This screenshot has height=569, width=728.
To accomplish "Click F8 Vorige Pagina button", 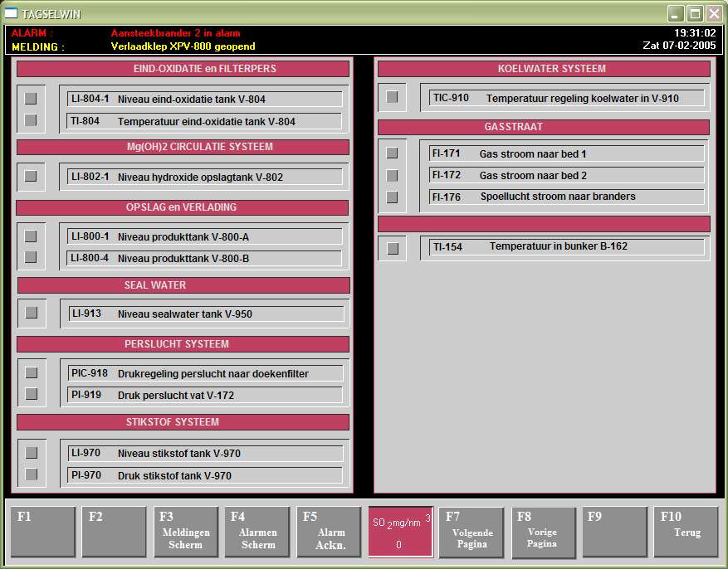I will point(543,532).
